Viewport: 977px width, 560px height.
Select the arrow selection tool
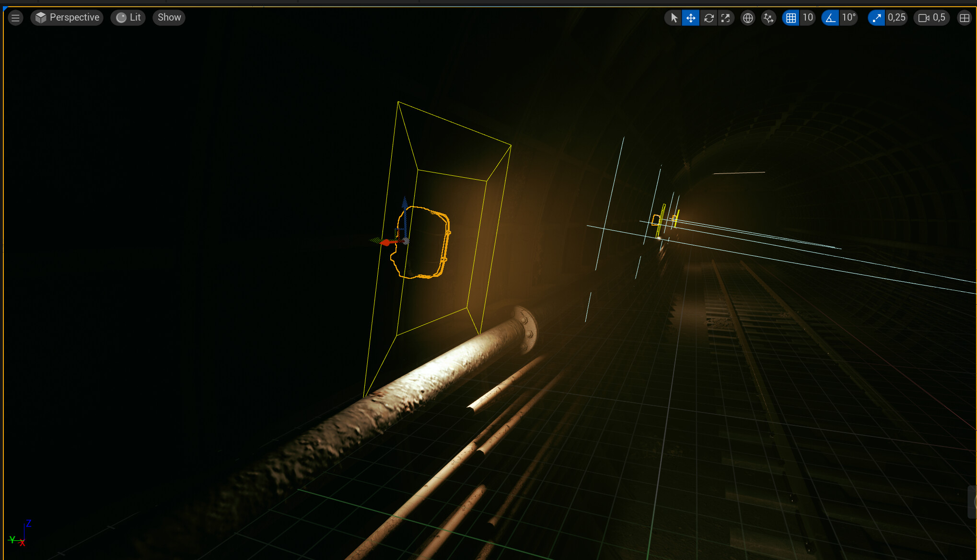pyautogui.click(x=674, y=17)
